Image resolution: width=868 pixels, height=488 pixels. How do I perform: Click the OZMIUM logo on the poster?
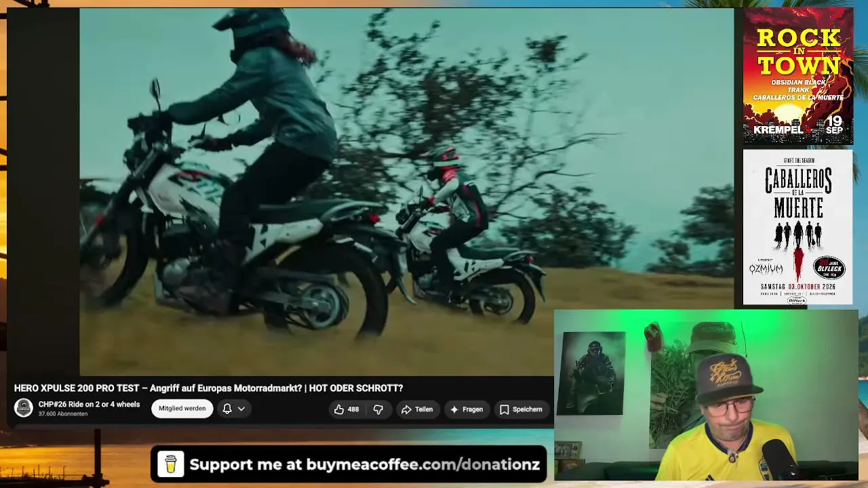click(766, 268)
